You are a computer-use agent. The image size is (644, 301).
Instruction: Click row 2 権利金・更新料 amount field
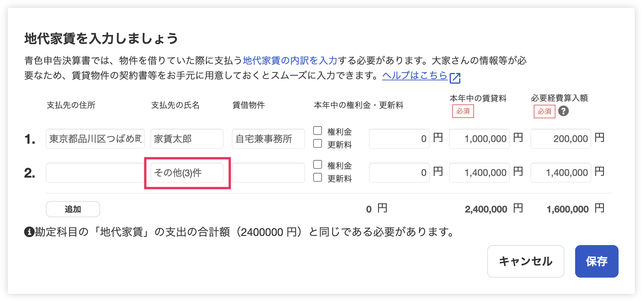click(x=399, y=173)
